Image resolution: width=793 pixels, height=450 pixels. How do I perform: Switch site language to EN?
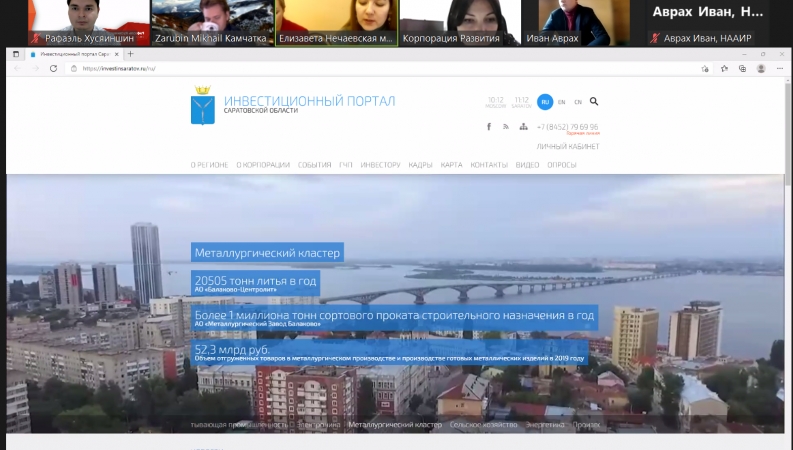562,102
